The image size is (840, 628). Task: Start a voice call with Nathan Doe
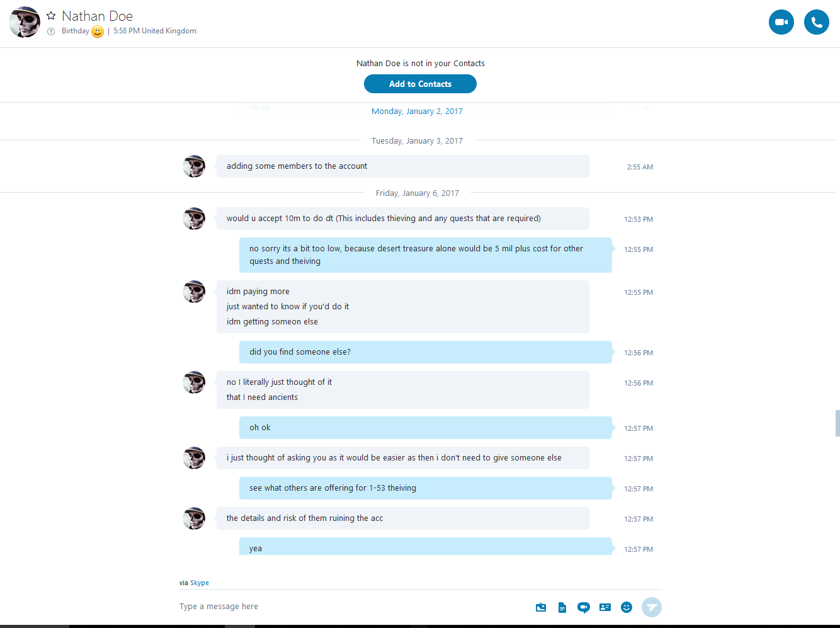[x=817, y=22]
